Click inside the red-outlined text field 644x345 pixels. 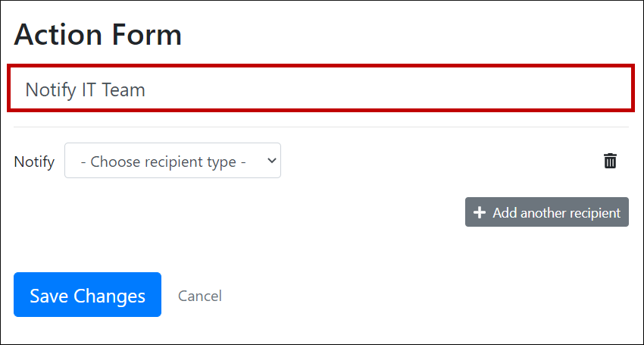coord(320,89)
